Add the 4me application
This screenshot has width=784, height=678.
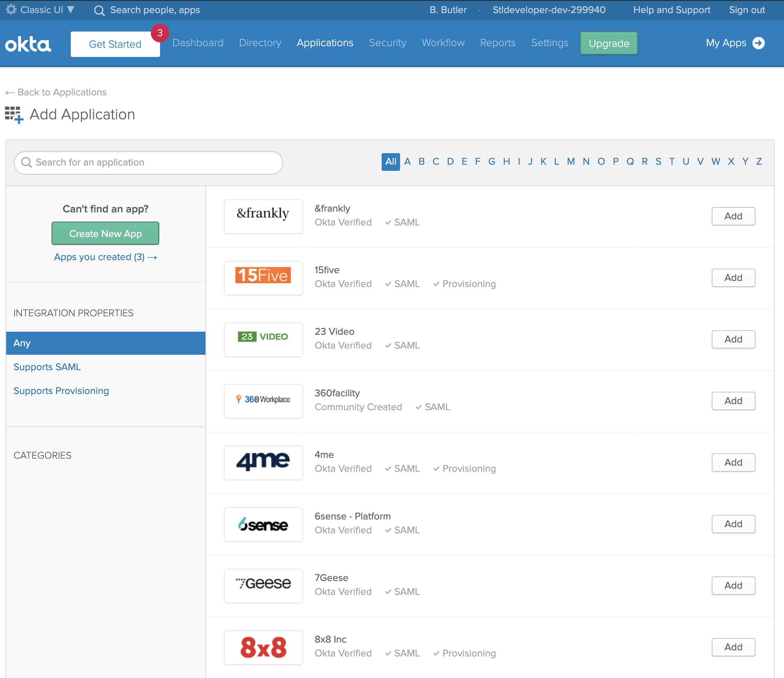pos(733,463)
